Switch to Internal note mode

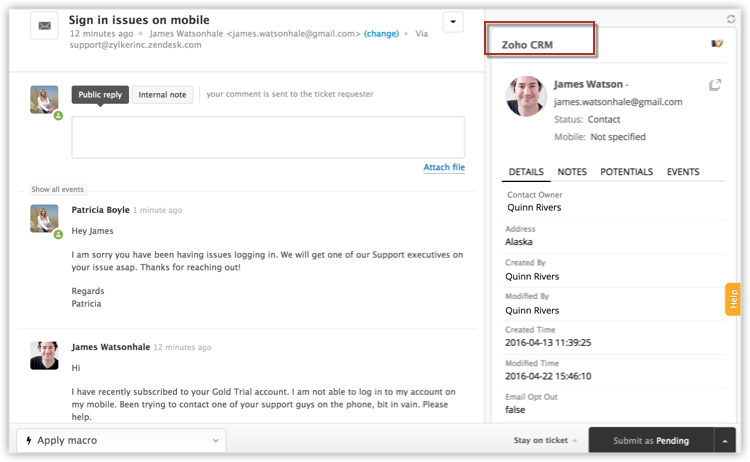[x=163, y=95]
